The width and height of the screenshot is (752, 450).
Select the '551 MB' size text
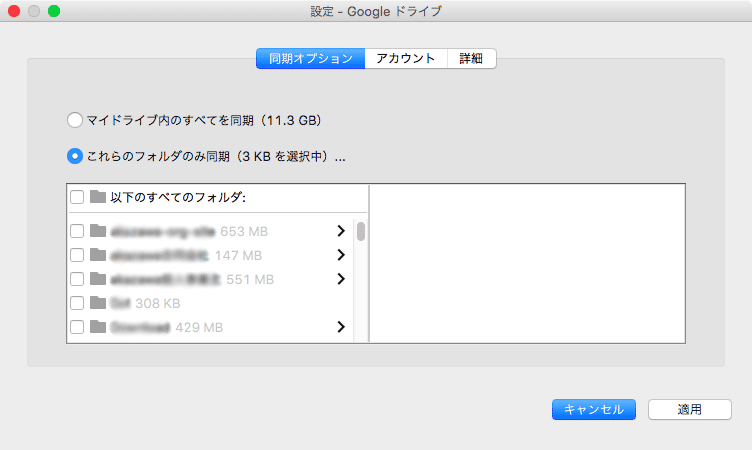click(250, 280)
